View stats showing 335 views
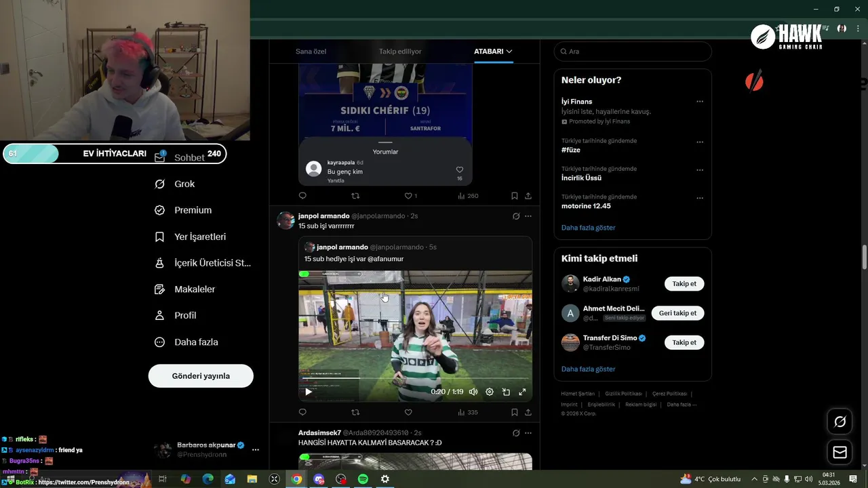Viewport: 868px width, 488px height. [468, 412]
